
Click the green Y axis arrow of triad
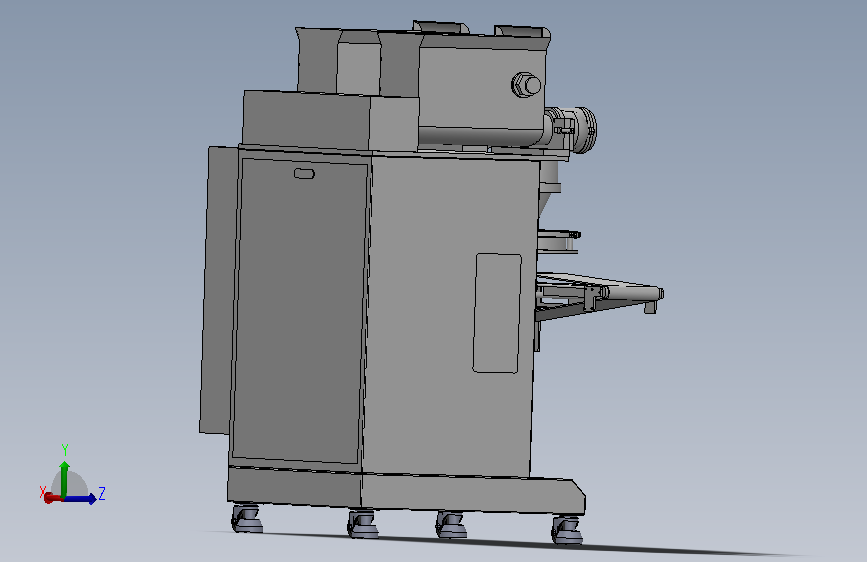pos(64,479)
